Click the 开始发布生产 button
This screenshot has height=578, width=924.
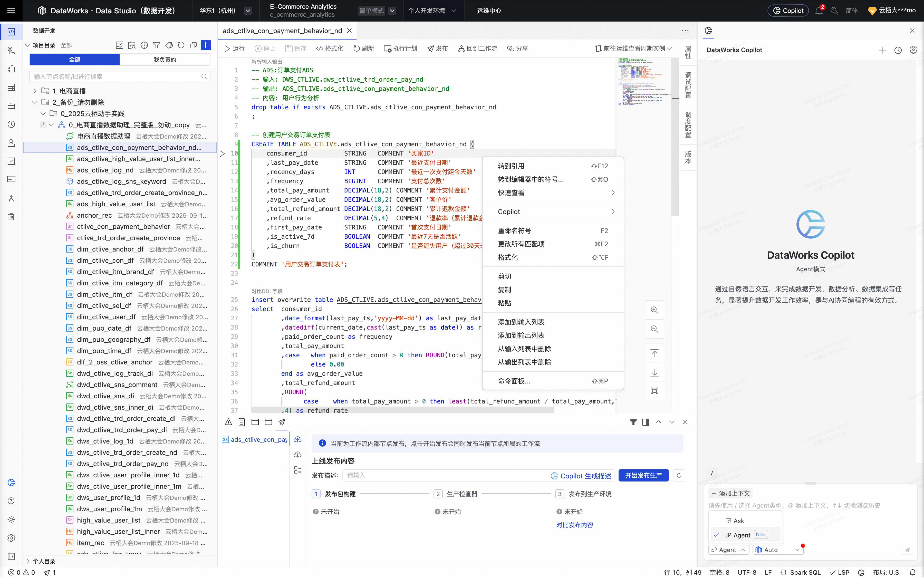[x=643, y=475]
